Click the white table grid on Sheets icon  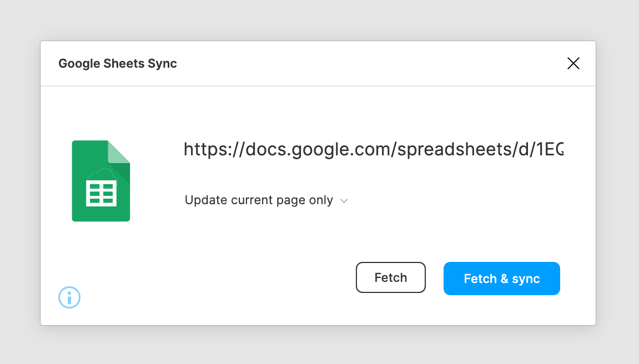pos(101,194)
